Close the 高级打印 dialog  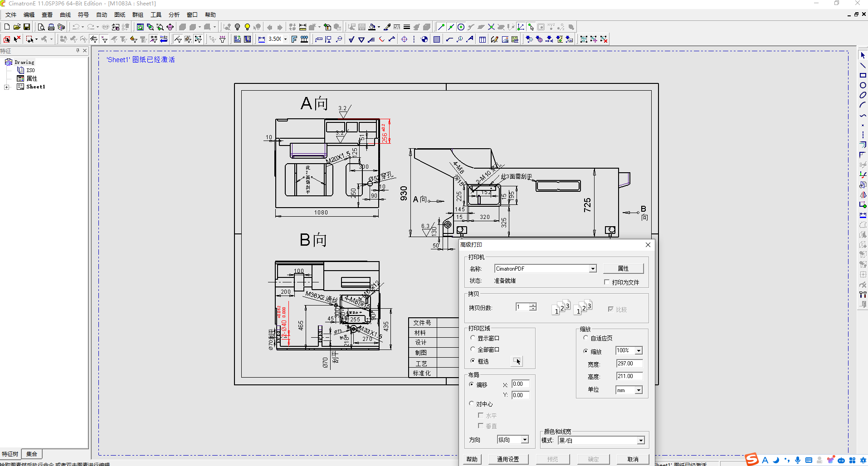648,245
